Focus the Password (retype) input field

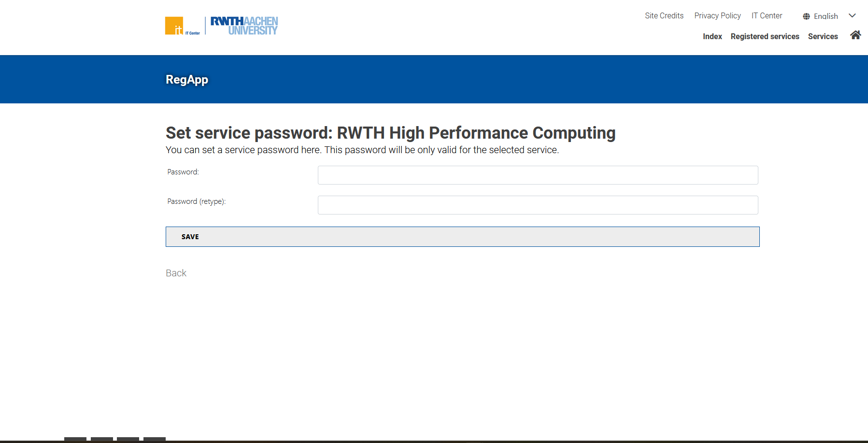pyautogui.click(x=538, y=205)
